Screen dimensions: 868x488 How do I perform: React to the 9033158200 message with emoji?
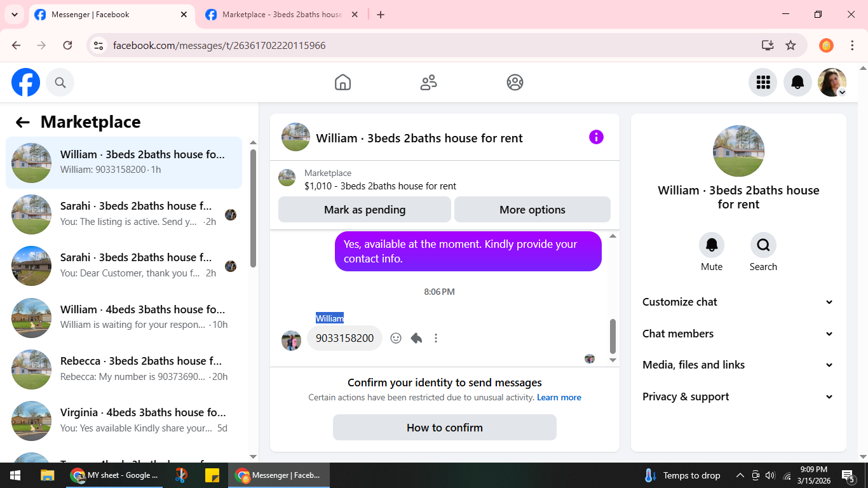tap(396, 338)
